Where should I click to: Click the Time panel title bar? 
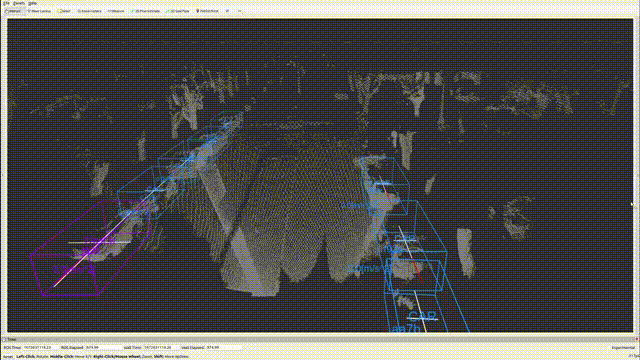click(x=320, y=339)
